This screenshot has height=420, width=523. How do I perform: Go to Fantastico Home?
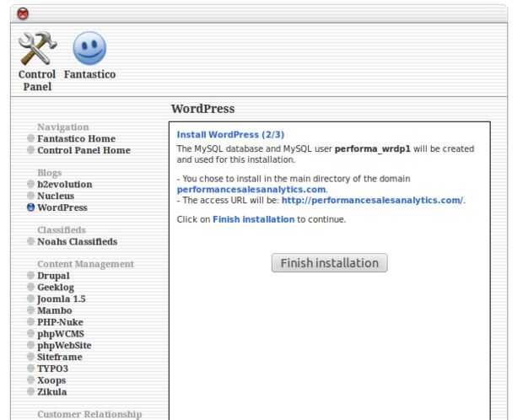77,138
